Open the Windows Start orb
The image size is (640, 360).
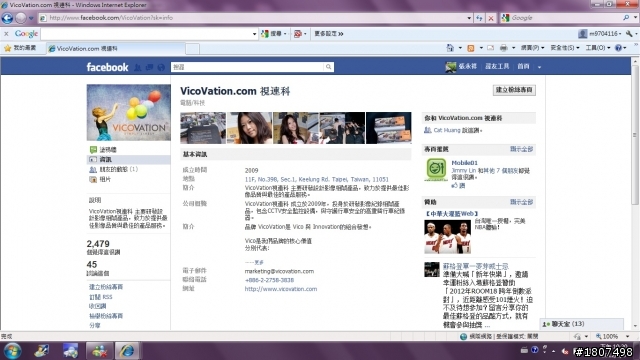tap(12, 351)
